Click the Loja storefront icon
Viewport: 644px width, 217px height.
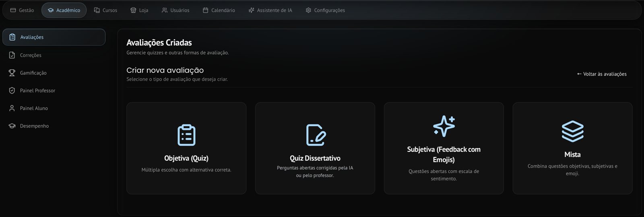tap(133, 10)
